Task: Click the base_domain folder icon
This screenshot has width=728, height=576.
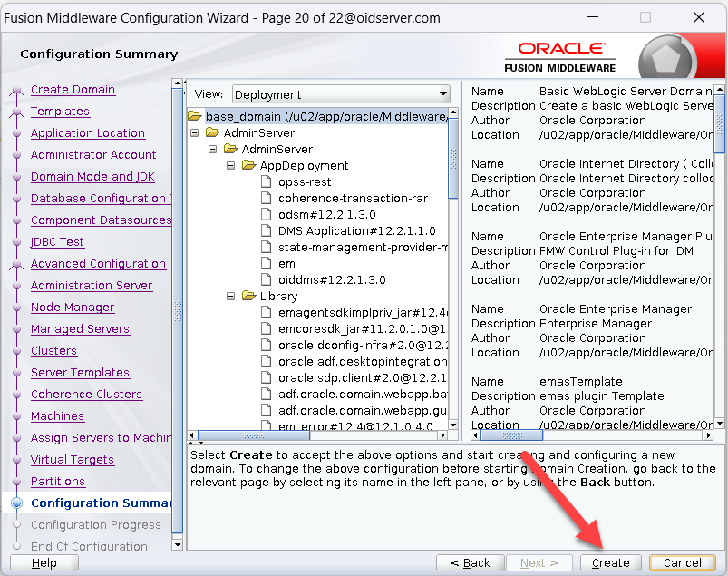Action: tap(196, 116)
